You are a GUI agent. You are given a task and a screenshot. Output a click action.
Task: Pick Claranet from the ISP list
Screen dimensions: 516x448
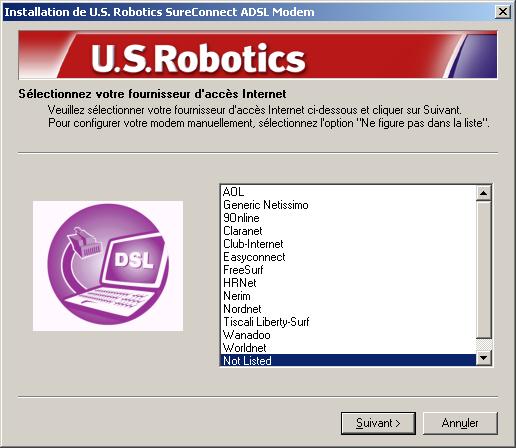349,231
